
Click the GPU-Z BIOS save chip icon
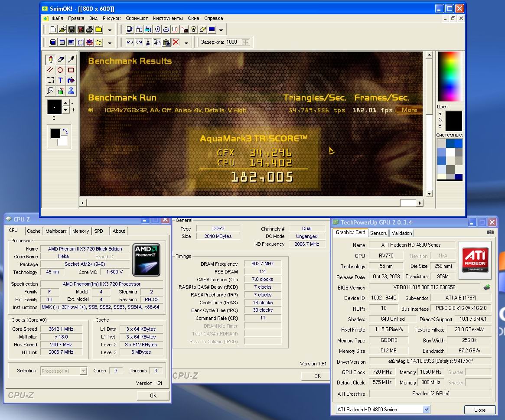tap(487, 287)
